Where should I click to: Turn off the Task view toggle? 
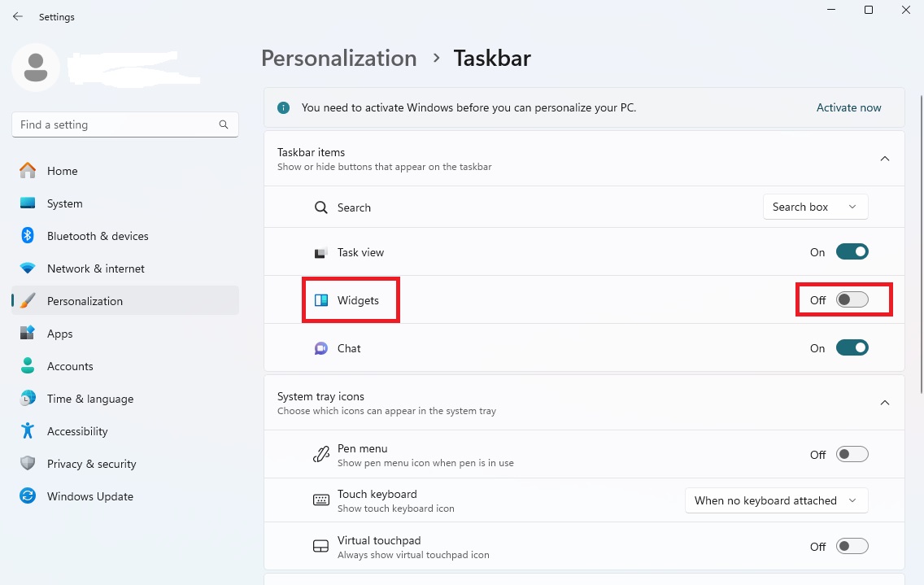(852, 251)
